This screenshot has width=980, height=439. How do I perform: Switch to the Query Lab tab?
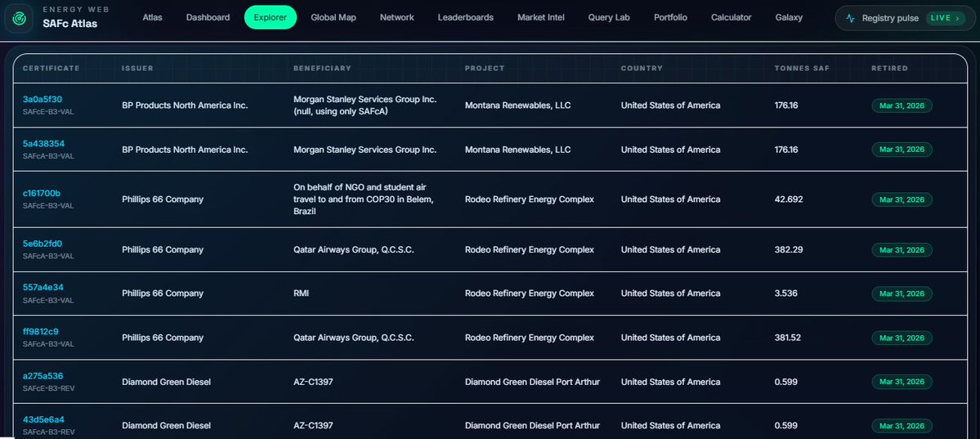click(x=609, y=17)
